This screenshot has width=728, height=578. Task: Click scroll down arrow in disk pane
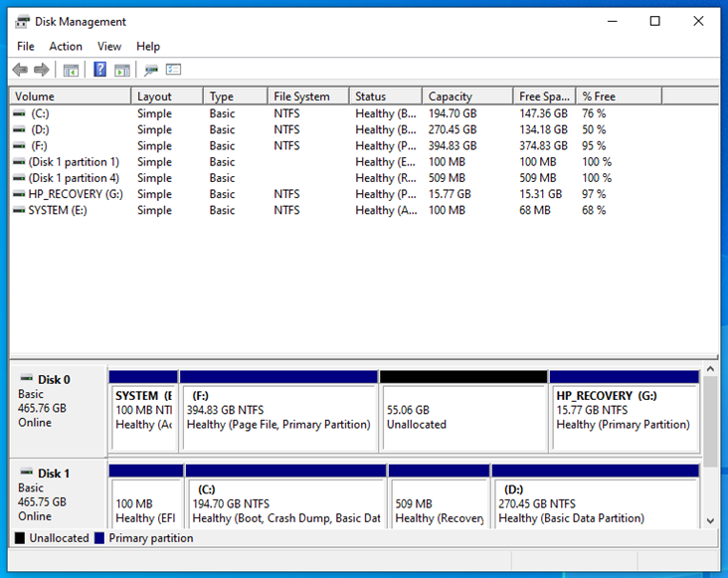pyautogui.click(x=710, y=520)
